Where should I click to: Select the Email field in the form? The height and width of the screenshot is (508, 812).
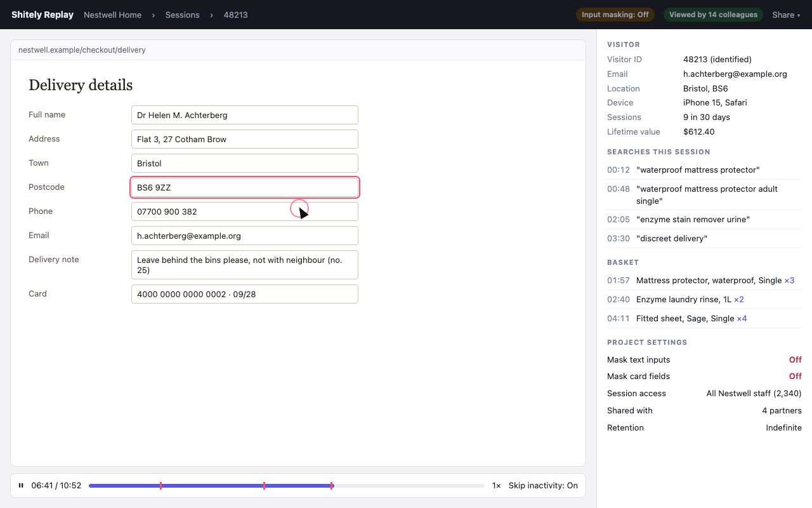(245, 236)
